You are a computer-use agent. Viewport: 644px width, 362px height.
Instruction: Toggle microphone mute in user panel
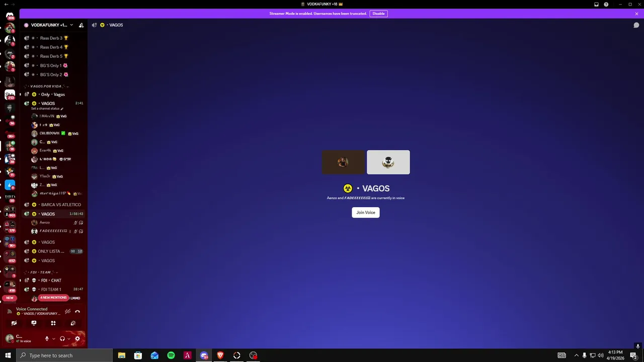tap(47, 339)
